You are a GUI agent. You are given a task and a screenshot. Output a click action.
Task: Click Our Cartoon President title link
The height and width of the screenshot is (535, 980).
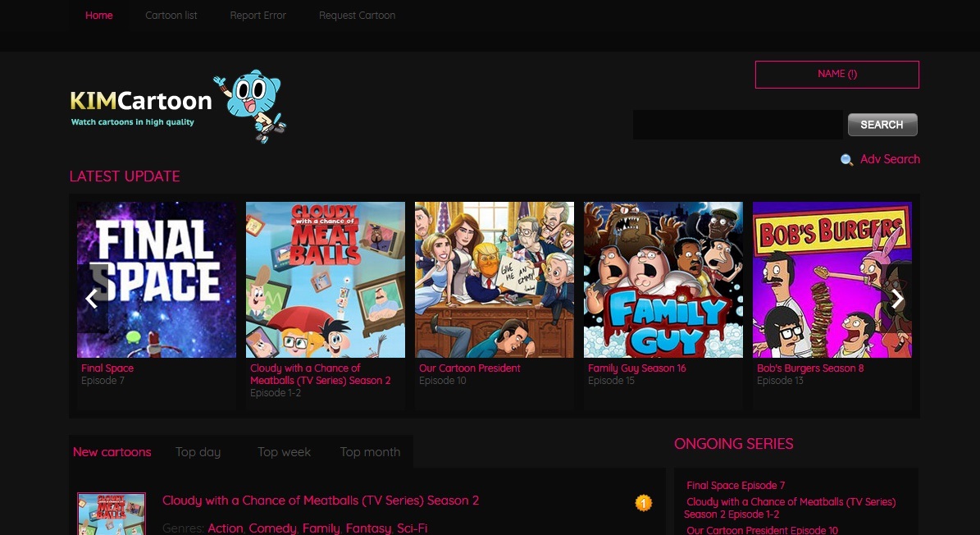(469, 368)
